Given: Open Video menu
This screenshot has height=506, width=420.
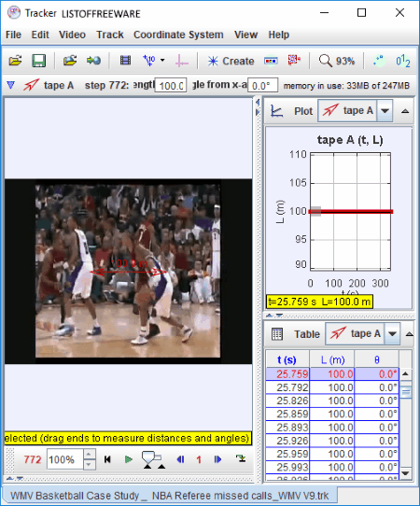Looking at the screenshot, I should coord(72,35).
